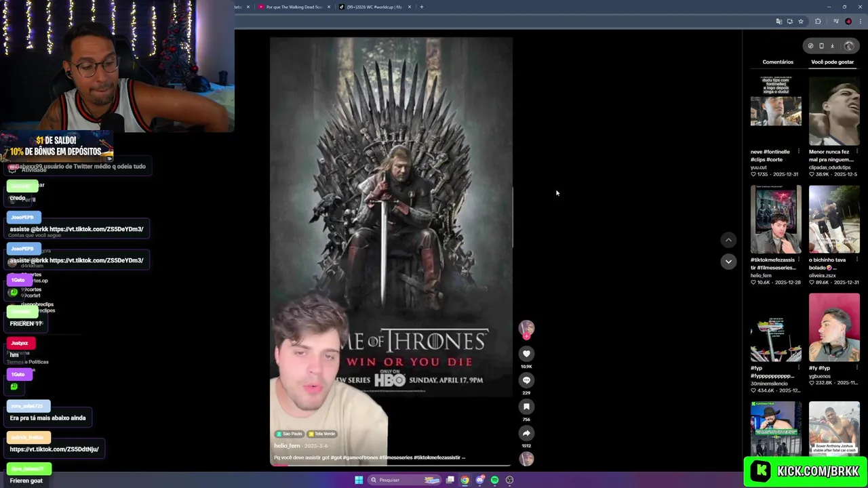Screen dimensions: 868x488
Task: Close the Walking Dead browser tab
Action: tap(329, 7)
